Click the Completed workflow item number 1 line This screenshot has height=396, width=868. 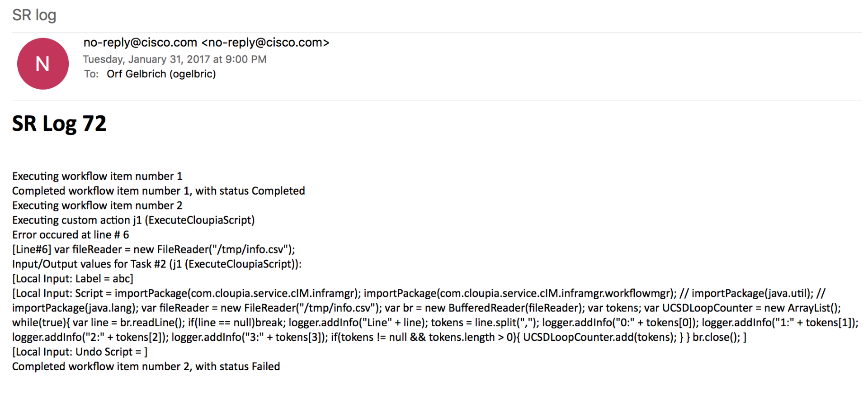[x=159, y=191]
